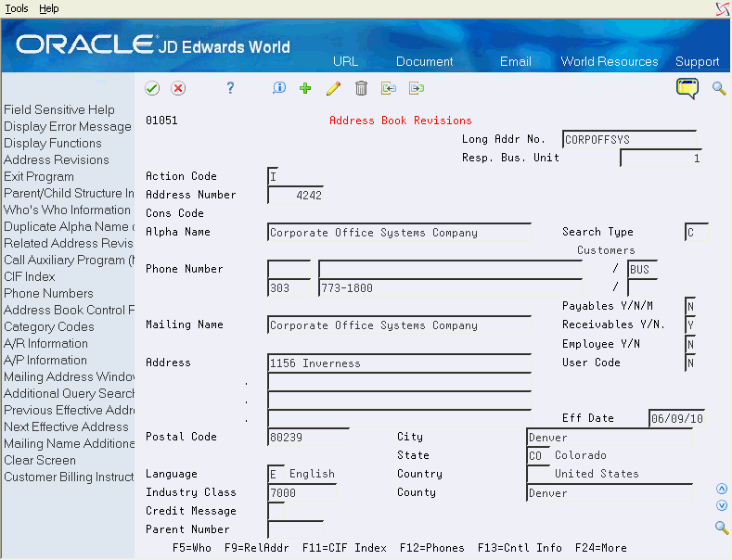The width and height of the screenshot is (732, 560).
Task: Open the Help menu
Action: click(48, 8)
